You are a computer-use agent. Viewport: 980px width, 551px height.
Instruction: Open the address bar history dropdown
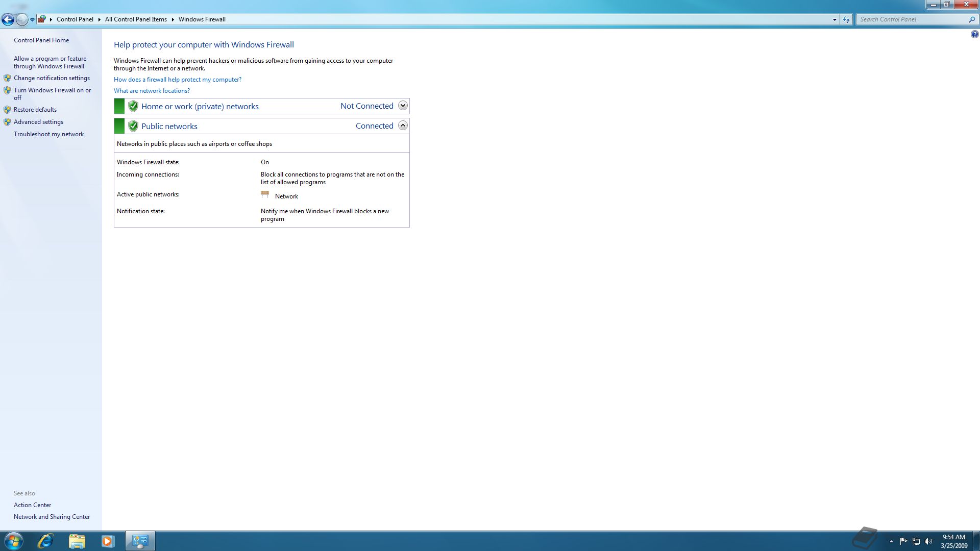[835, 19]
